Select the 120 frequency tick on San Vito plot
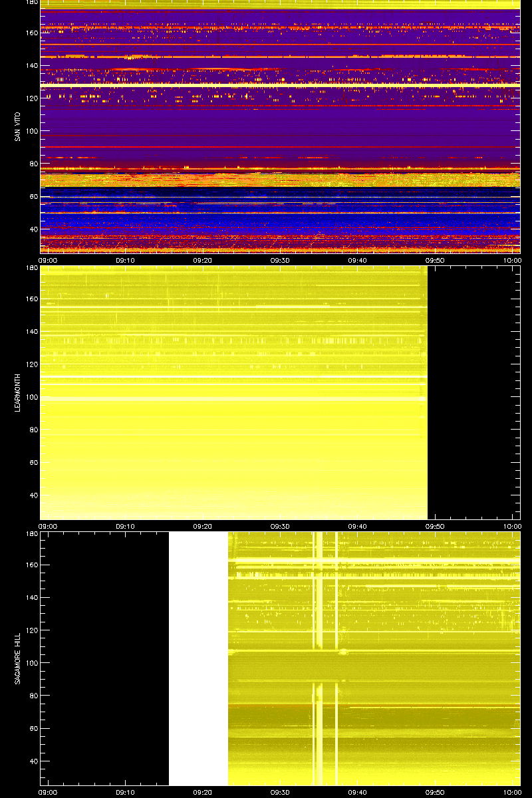This screenshot has width=532, height=798. [x=31, y=98]
